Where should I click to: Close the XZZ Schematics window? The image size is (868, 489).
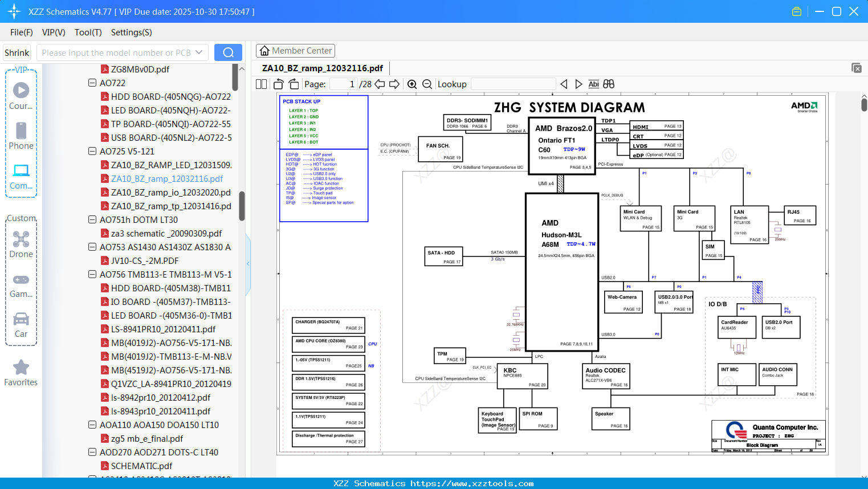[x=854, y=11]
